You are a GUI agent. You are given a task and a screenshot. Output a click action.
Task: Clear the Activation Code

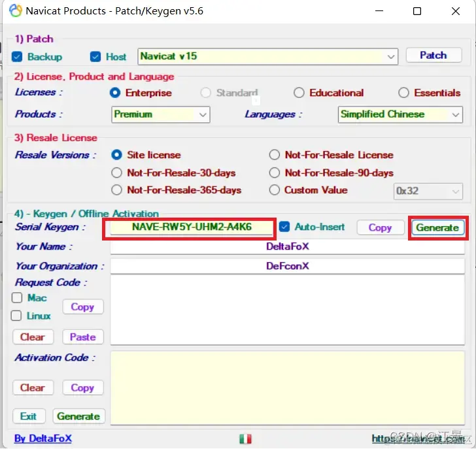coord(33,388)
